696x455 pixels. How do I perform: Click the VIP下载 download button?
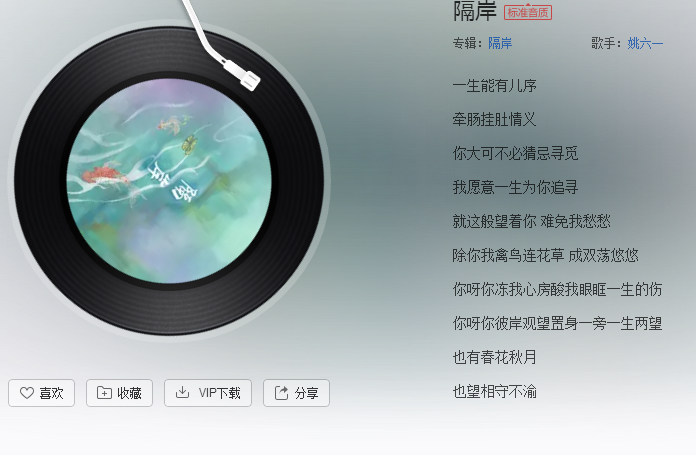[208, 393]
